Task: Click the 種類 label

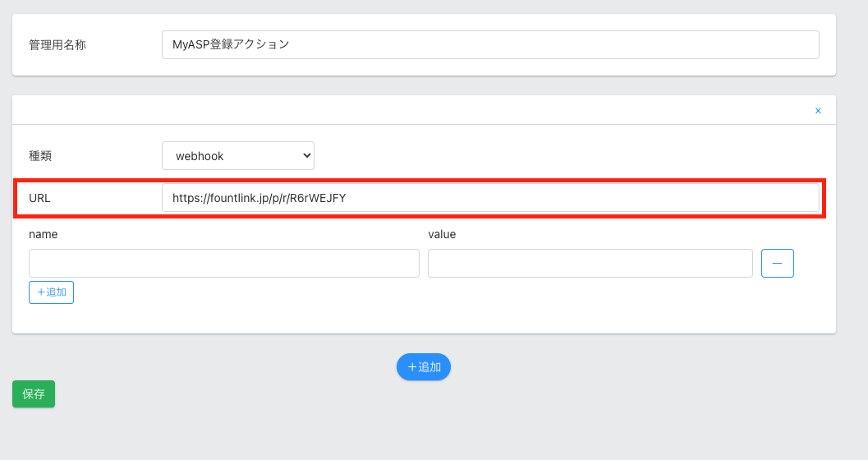Action: [40, 156]
